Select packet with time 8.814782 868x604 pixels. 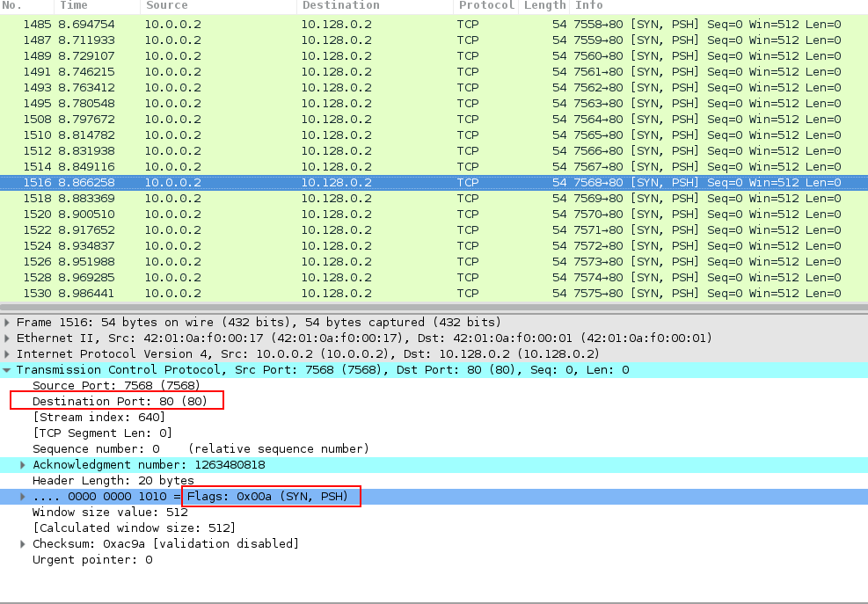point(434,135)
